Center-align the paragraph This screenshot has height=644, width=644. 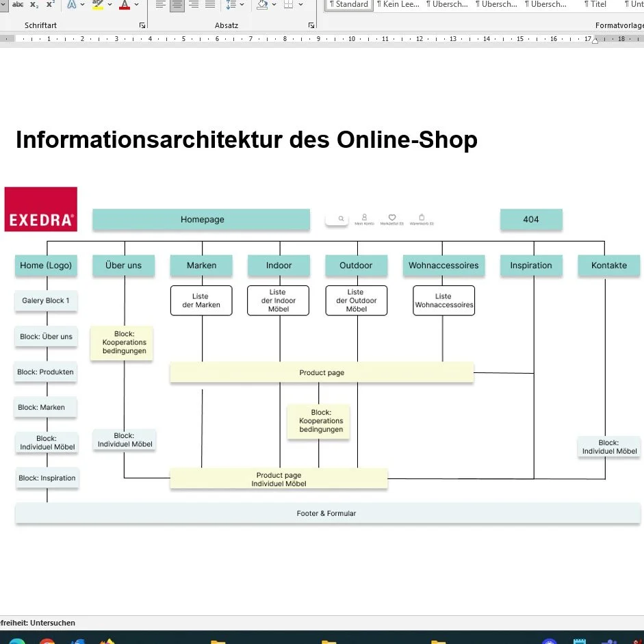click(x=177, y=5)
